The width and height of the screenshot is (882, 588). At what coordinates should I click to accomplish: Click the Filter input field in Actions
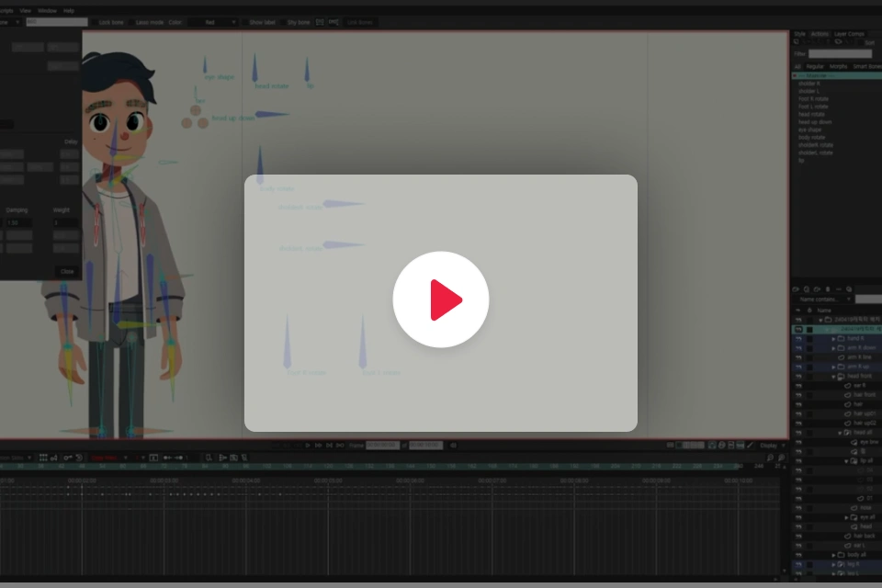[840, 54]
